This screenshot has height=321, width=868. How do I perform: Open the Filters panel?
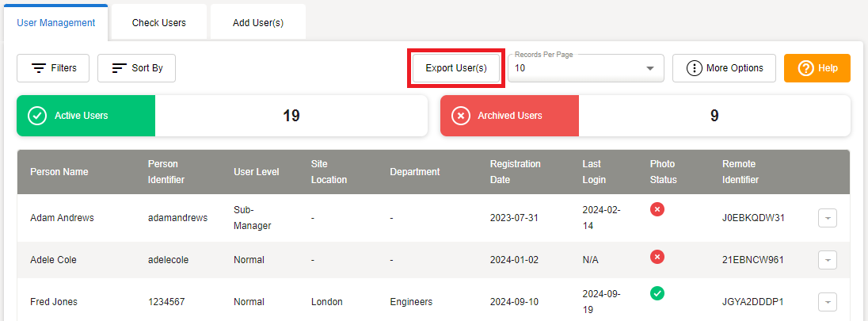point(53,68)
